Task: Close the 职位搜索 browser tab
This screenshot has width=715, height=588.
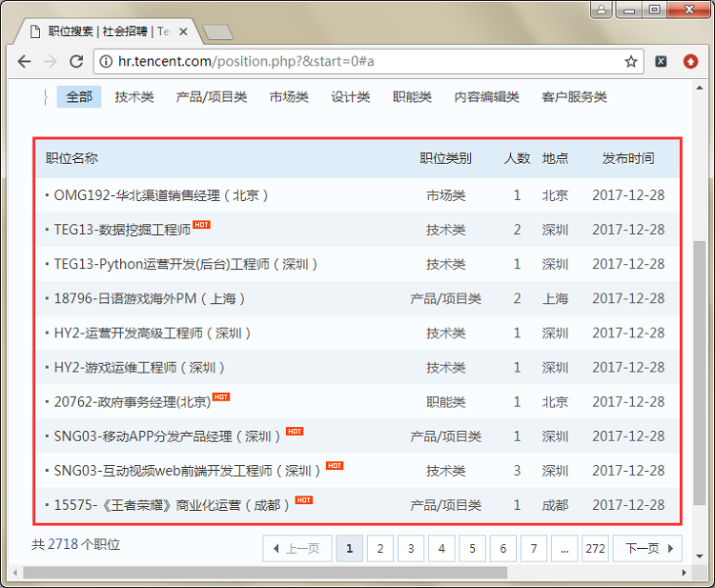Action: (x=183, y=31)
